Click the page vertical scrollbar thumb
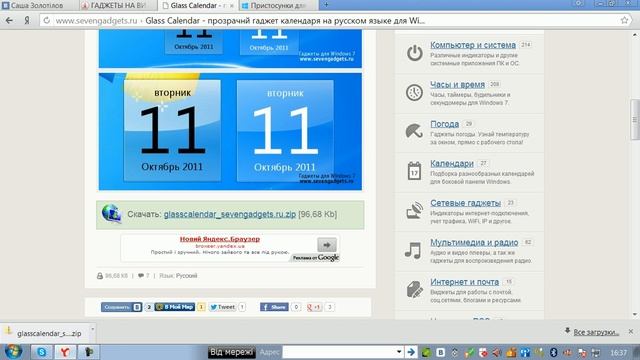This screenshot has width=640, height=360. [x=635, y=120]
